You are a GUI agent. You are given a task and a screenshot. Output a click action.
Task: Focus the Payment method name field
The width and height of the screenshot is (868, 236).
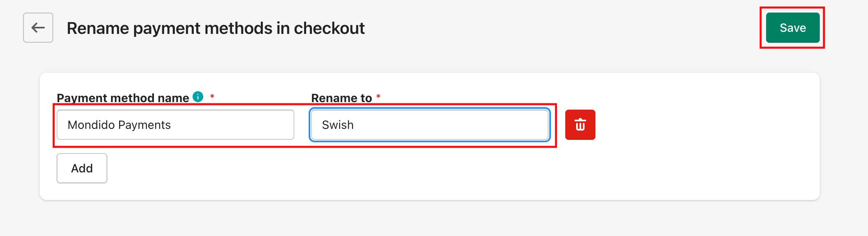[175, 125]
